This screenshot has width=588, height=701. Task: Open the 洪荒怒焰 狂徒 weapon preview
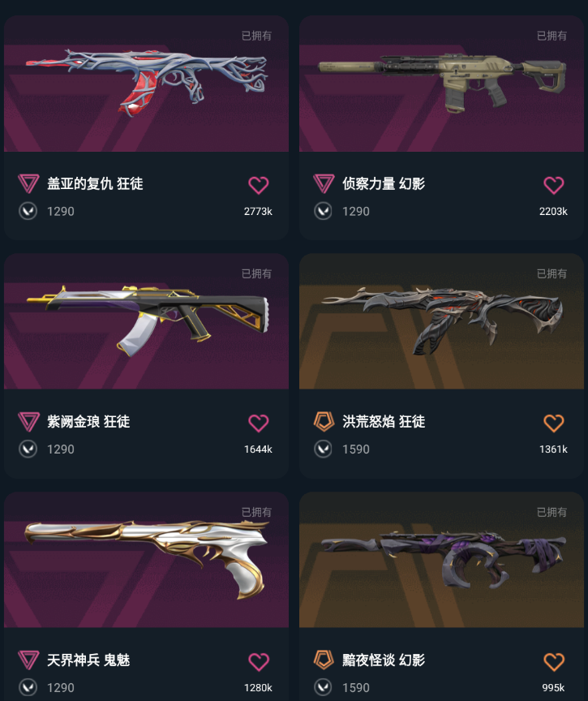(441, 321)
